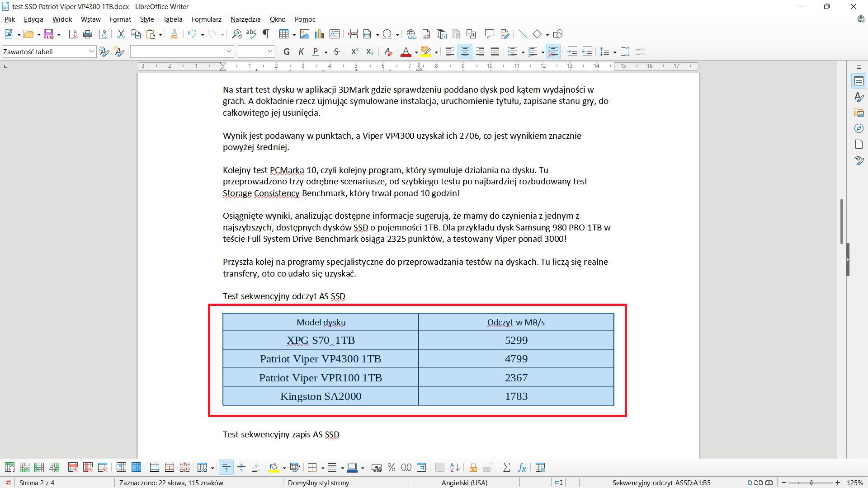Viewport: 868px width, 488px height.
Task: Open the sidebar Gallery panel
Action: click(x=859, y=113)
